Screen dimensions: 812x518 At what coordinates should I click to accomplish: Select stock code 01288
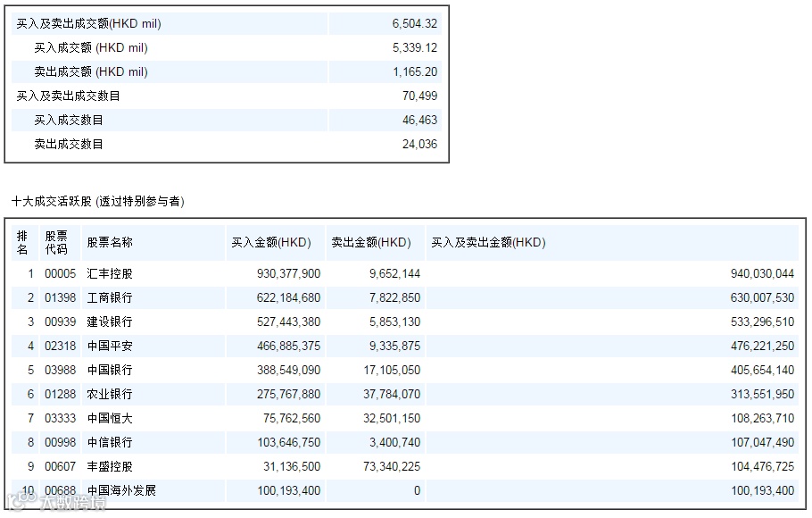[x=60, y=394]
